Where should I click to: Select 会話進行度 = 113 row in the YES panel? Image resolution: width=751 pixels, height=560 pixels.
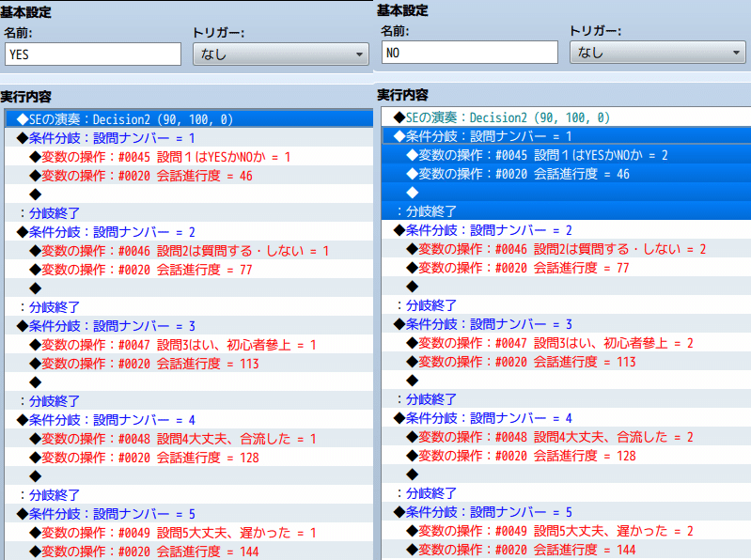pyautogui.click(x=189, y=364)
